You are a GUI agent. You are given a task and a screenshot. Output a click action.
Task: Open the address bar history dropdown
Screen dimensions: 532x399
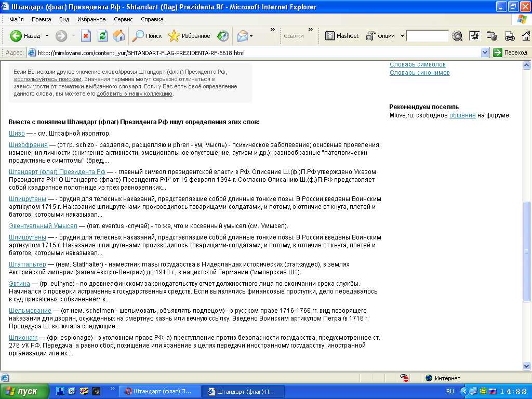(x=485, y=52)
